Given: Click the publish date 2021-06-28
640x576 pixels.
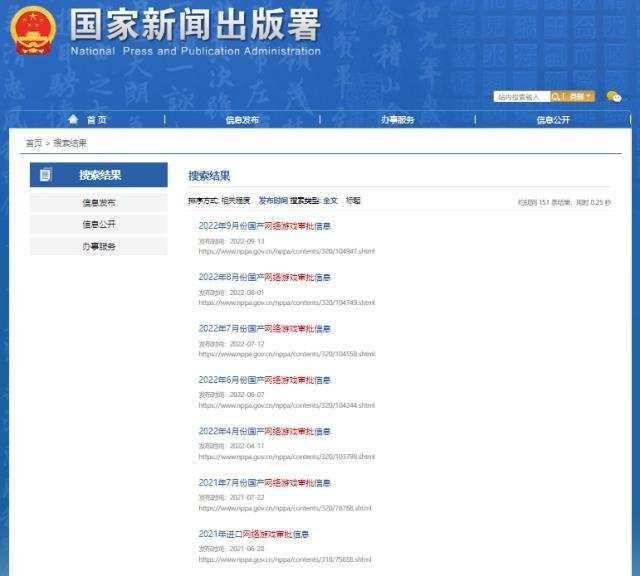Looking at the screenshot, I should coord(247,549).
